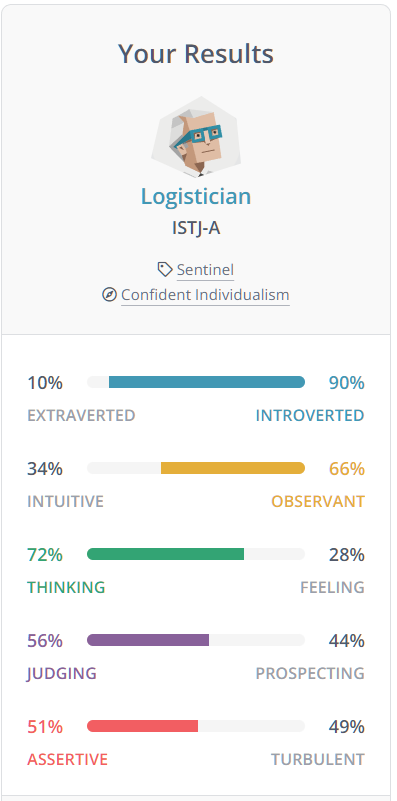
Task: Select the THINKING trait label
Action: click(x=66, y=587)
